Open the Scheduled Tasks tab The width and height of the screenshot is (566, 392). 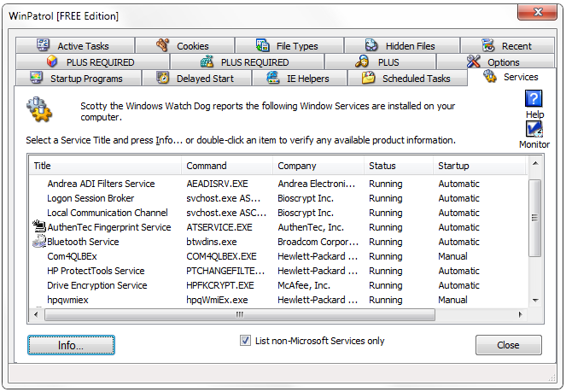coord(407,78)
